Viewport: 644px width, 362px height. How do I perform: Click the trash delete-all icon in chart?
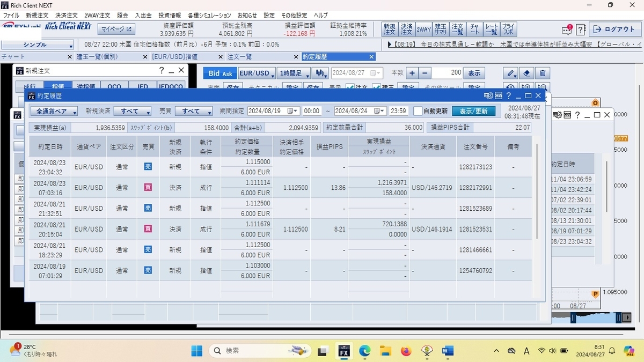[x=543, y=73]
